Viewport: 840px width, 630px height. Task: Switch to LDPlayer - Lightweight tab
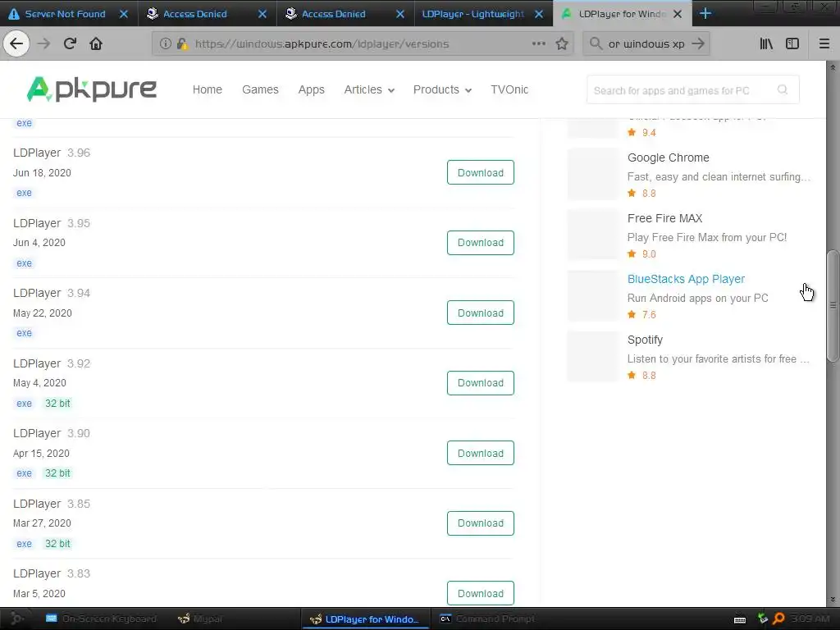[x=473, y=14]
